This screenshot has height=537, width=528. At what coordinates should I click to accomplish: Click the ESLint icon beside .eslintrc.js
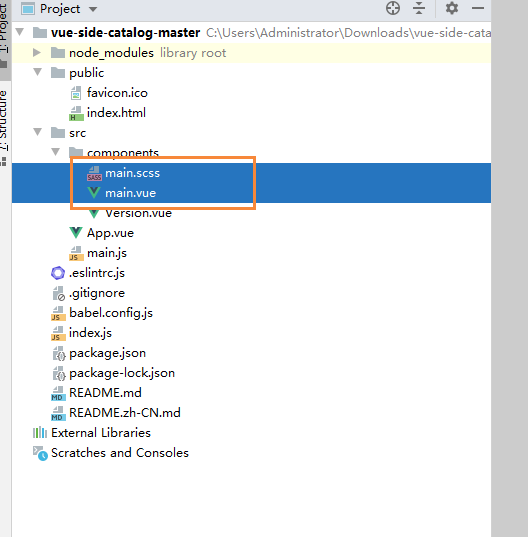coord(58,273)
